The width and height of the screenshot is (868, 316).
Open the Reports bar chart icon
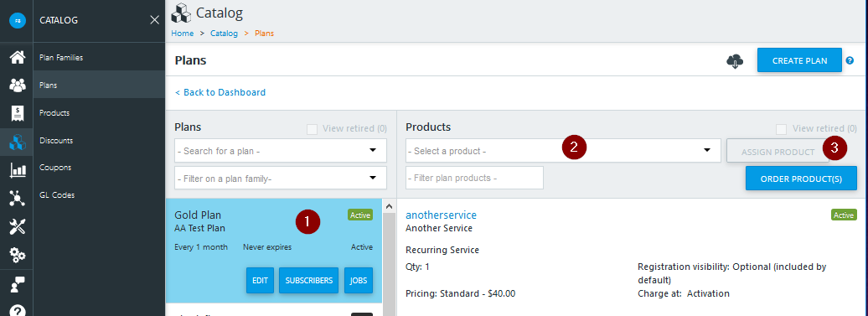pos(18,170)
